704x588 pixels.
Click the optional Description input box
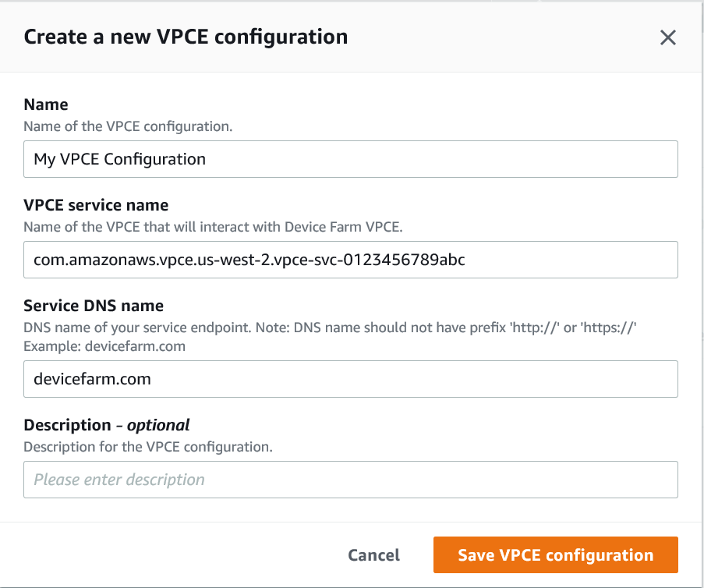point(351,480)
